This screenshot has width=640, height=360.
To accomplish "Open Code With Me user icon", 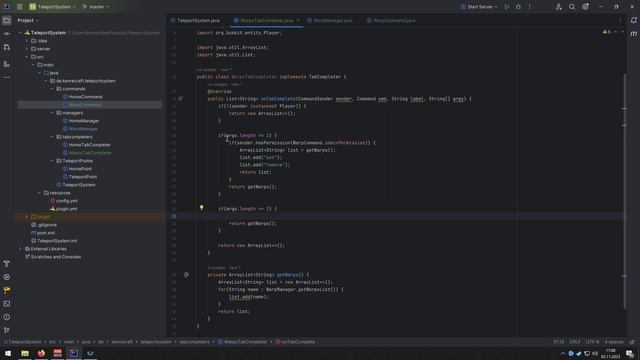I will click(x=559, y=7).
